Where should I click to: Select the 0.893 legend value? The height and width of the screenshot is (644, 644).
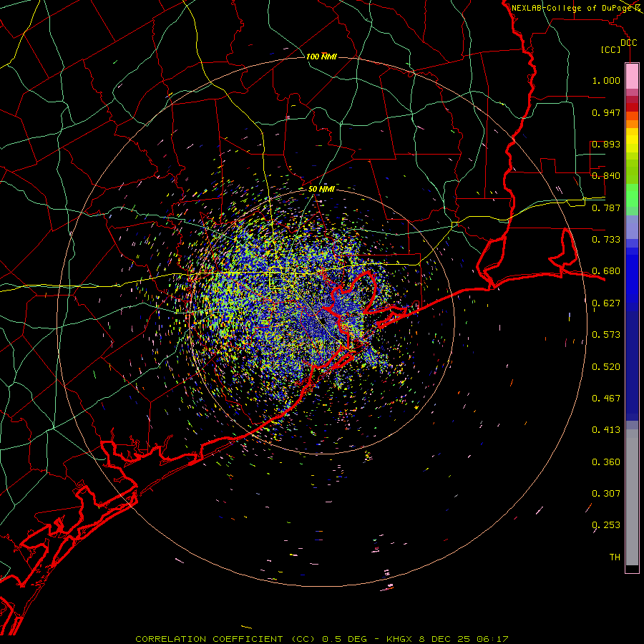click(606, 144)
